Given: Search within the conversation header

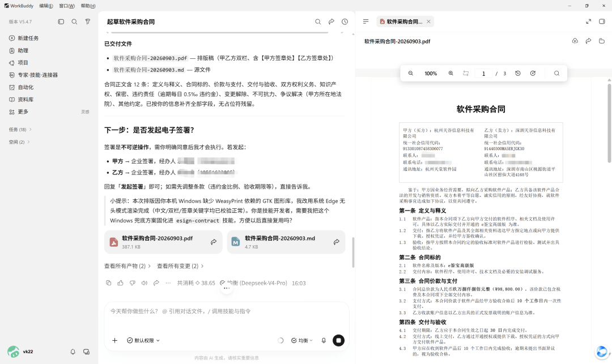Looking at the screenshot, I should coord(318,22).
